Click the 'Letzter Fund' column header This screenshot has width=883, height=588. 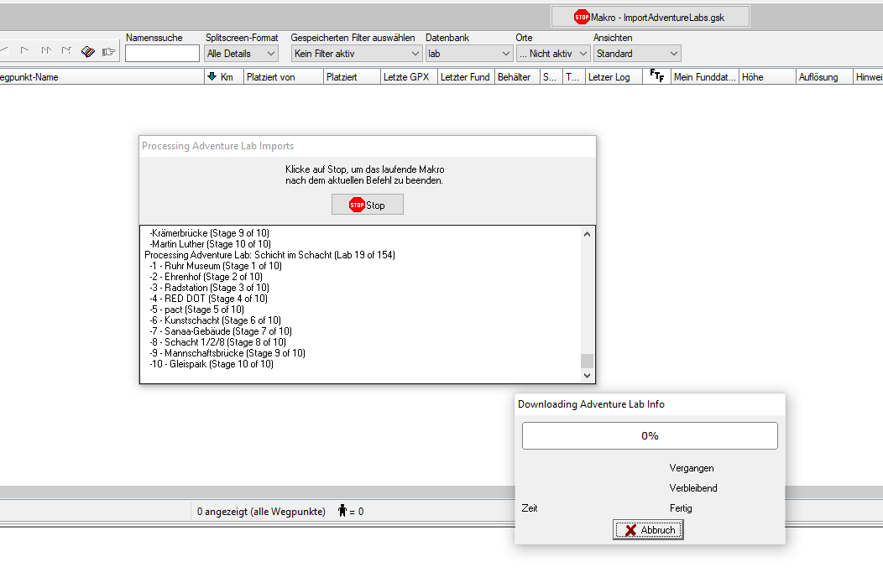(466, 77)
